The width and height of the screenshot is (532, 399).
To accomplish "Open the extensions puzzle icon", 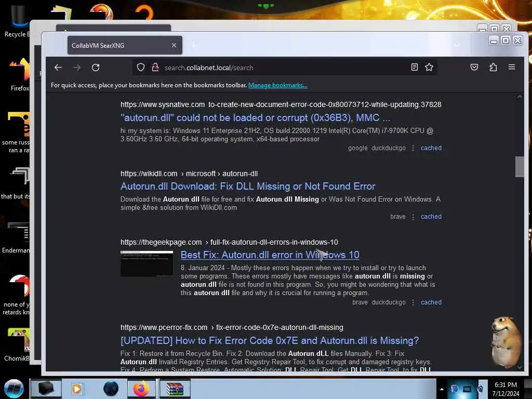I will click(x=493, y=67).
